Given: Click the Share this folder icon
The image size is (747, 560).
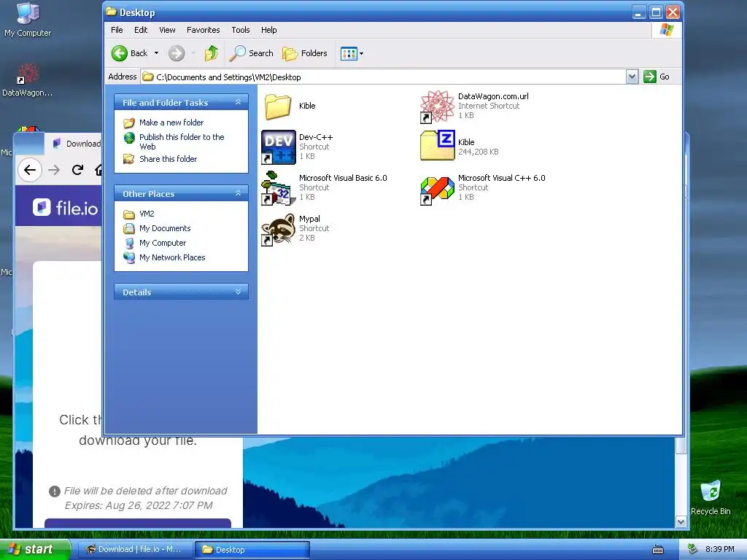Looking at the screenshot, I should tap(128, 158).
